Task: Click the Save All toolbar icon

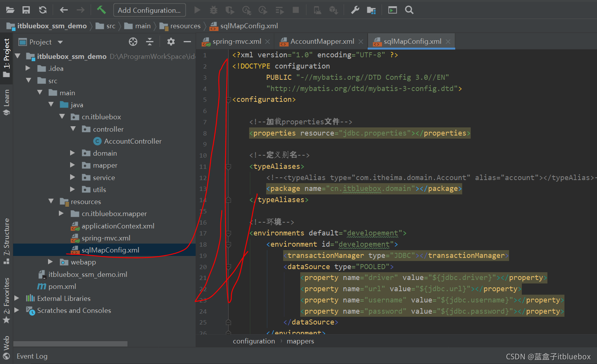Action: coord(26,10)
